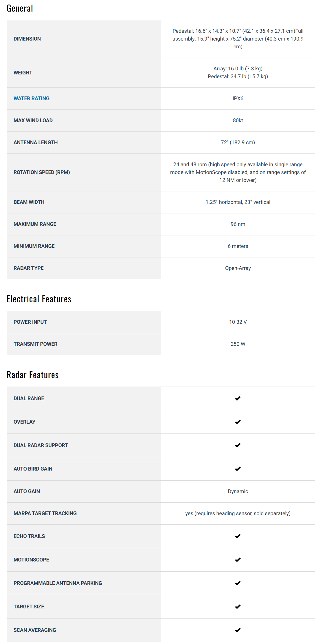316x644 pixels.
Task: Click the DIMENSION row label
Action: click(x=27, y=39)
